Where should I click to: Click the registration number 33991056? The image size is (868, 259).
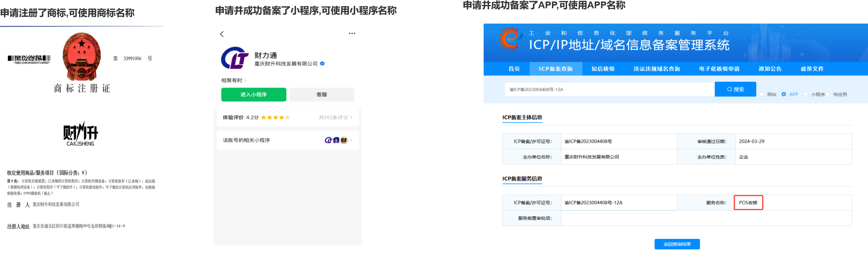(132, 59)
